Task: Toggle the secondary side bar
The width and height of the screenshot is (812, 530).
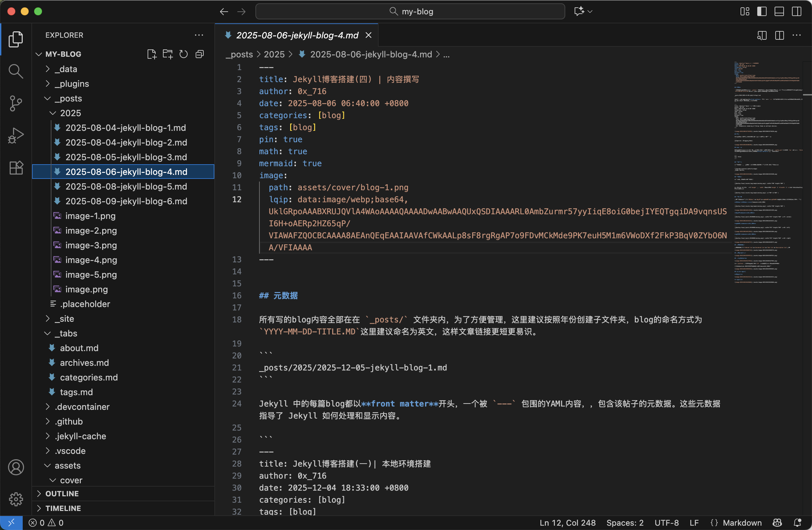Action: click(796, 11)
